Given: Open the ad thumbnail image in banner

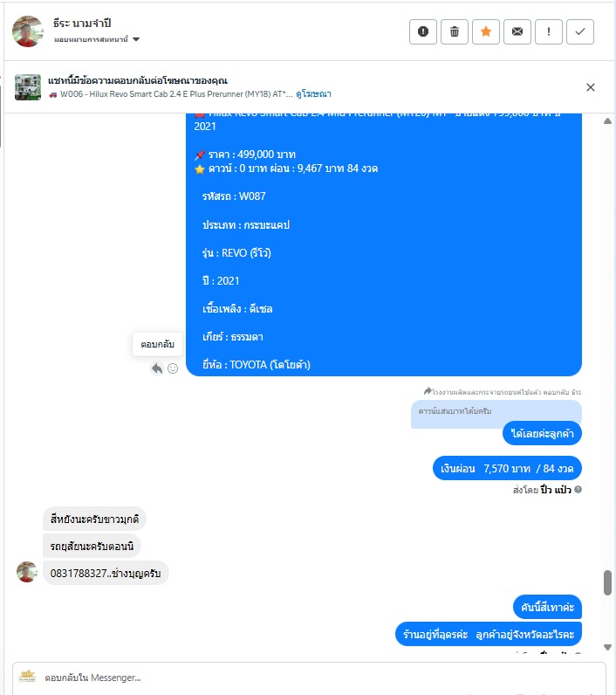Looking at the screenshot, I should 28,87.
